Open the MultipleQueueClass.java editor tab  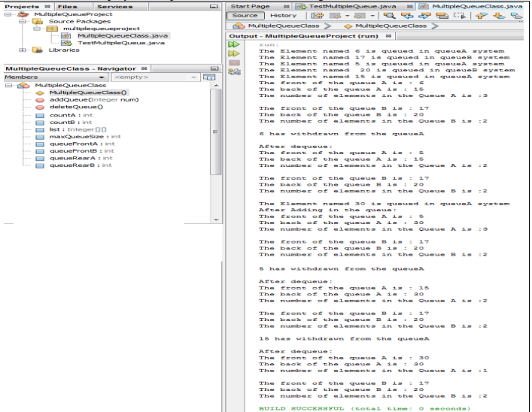click(x=477, y=7)
